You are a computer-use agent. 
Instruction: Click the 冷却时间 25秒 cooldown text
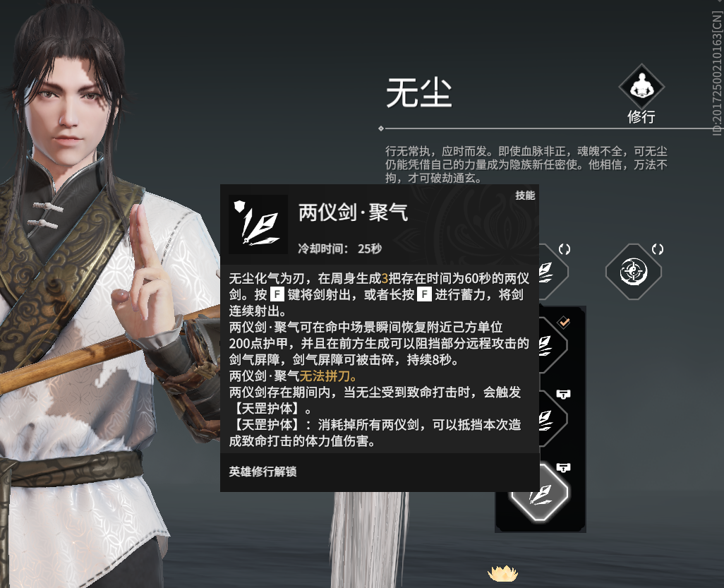pyautogui.click(x=340, y=248)
